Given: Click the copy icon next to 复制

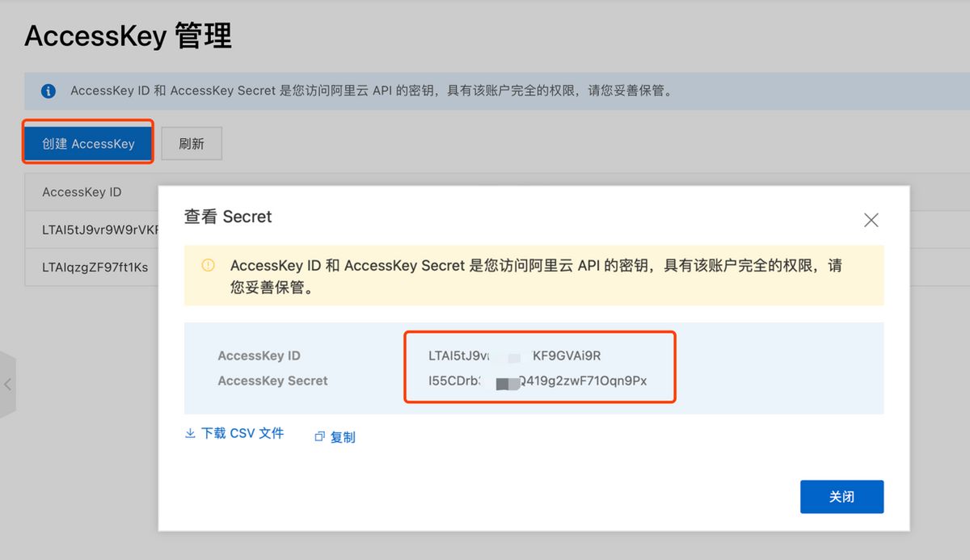Looking at the screenshot, I should pyautogui.click(x=319, y=437).
